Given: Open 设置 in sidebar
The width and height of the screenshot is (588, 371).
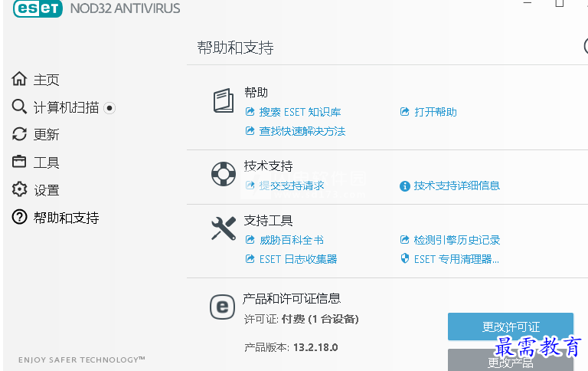Looking at the screenshot, I should point(47,190).
